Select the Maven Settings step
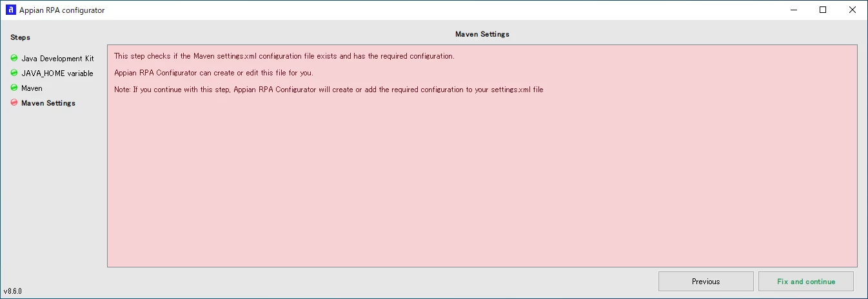The image size is (868, 299). [x=48, y=103]
